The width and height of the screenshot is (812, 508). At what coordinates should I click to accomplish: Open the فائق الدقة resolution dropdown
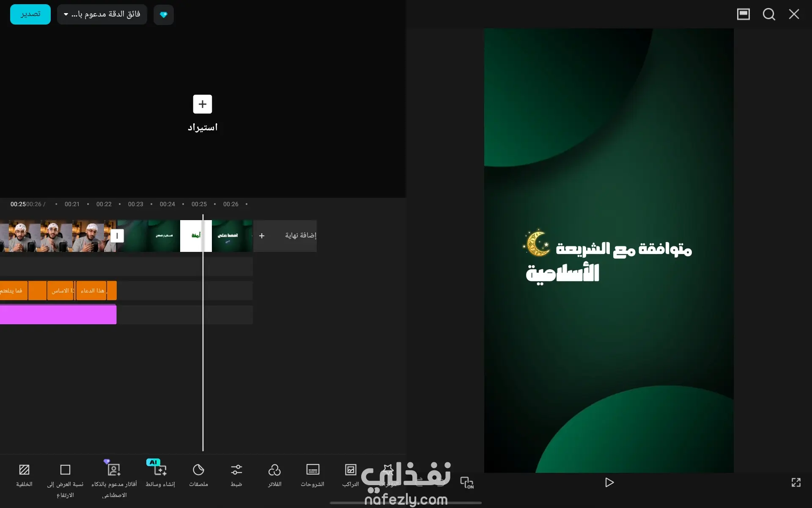coord(102,14)
